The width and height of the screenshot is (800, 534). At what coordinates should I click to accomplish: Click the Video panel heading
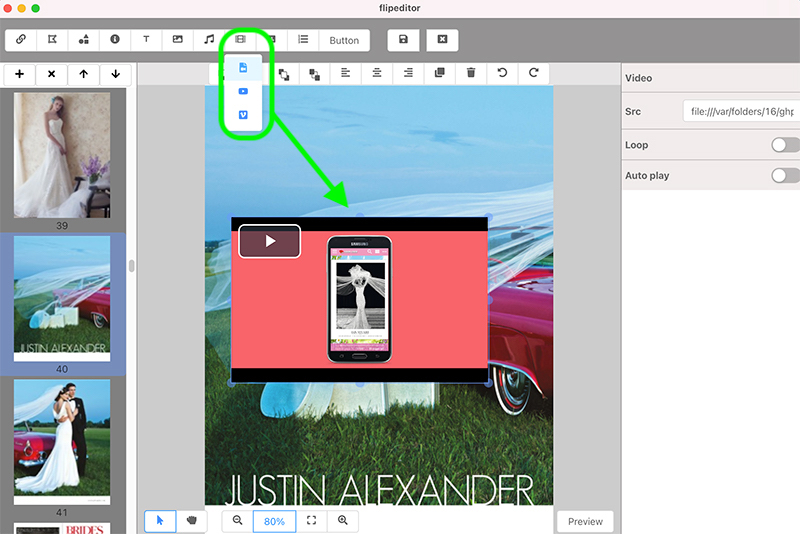coord(638,78)
